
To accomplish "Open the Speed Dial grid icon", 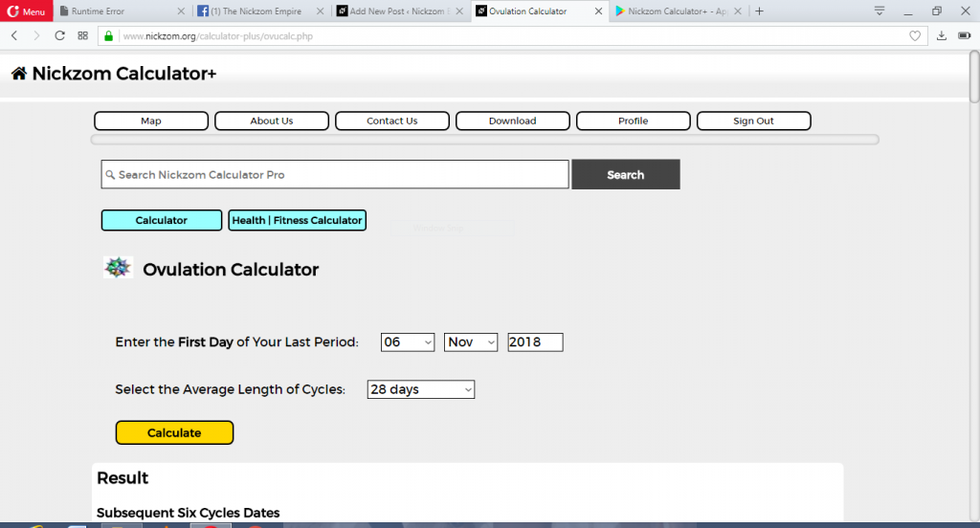I will click(82, 36).
